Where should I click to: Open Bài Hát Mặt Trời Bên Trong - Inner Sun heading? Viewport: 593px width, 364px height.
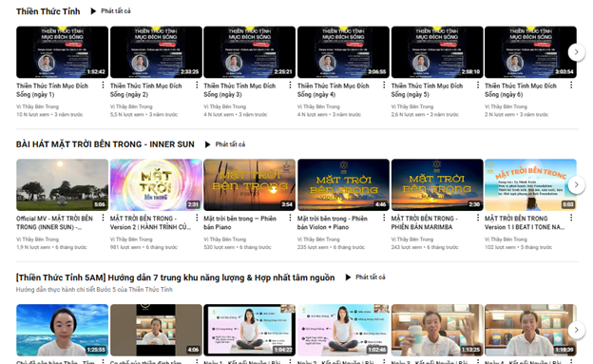[x=105, y=144]
